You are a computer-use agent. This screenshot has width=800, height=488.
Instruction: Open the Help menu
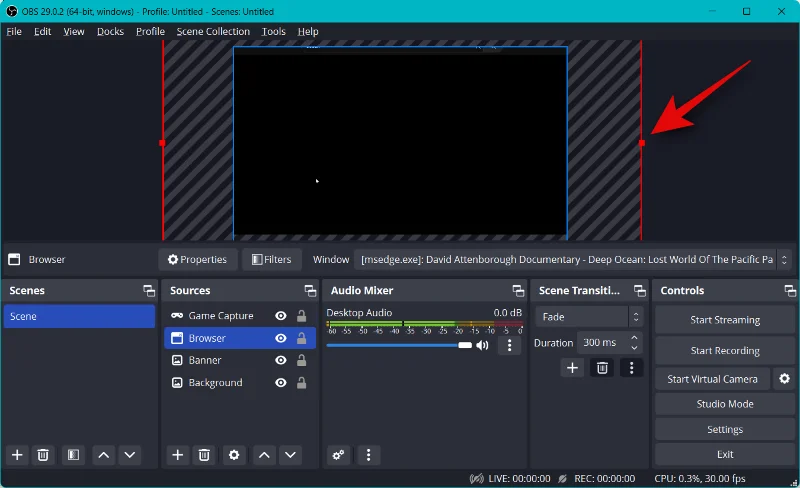coord(308,31)
